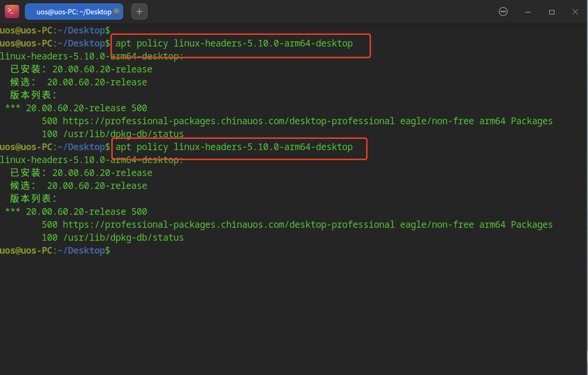Viewport: 588px width, 375px height.
Task: Click the empty prompt at the bottom
Action: [55, 251]
